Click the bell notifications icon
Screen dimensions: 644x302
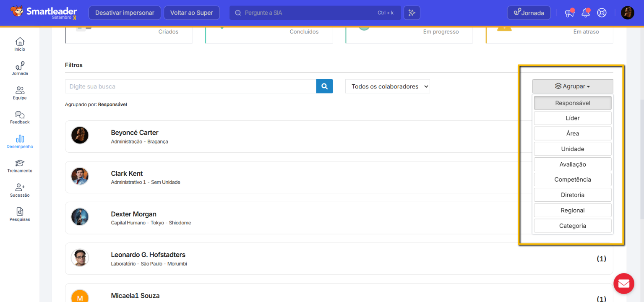tap(585, 13)
